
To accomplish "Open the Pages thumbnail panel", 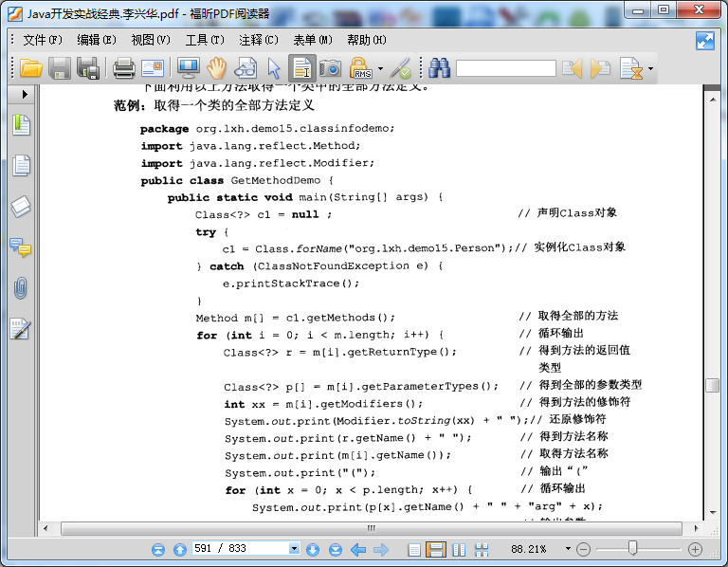I will (x=22, y=165).
